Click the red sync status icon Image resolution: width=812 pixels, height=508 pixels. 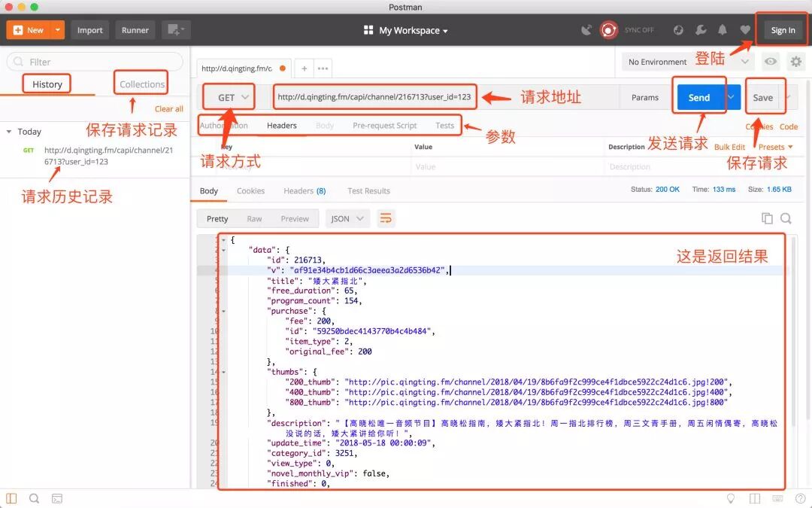608,30
